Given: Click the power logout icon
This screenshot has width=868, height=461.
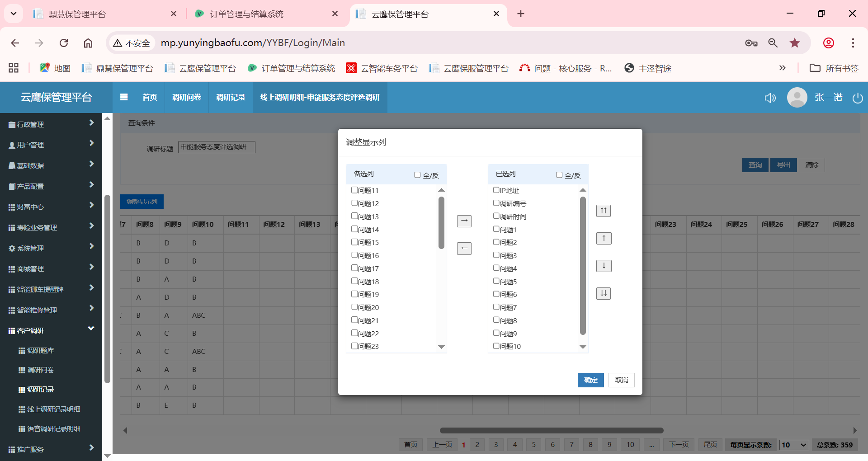Looking at the screenshot, I should [x=857, y=98].
